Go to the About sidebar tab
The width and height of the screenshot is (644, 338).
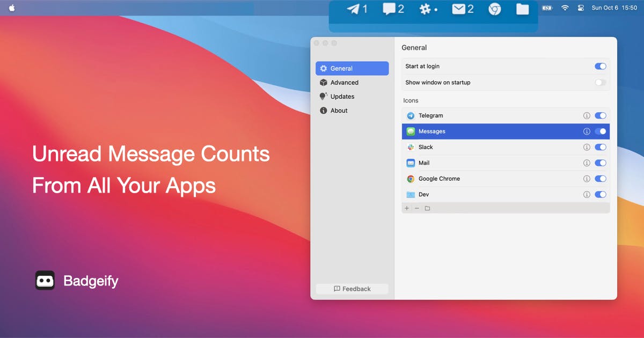pyautogui.click(x=352, y=111)
